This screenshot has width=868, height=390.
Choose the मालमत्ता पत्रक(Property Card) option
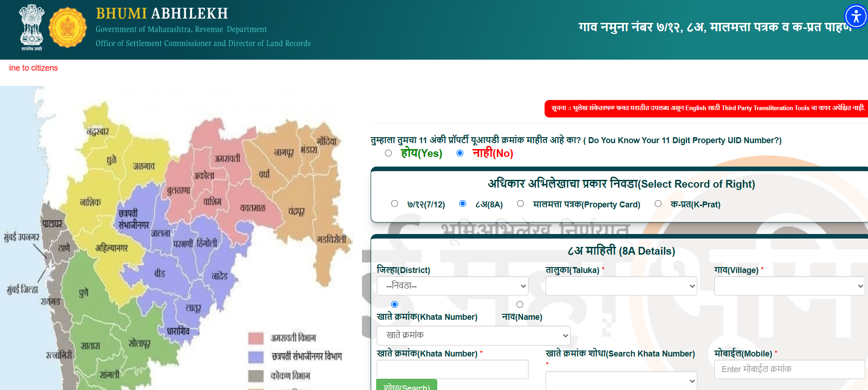(521, 204)
